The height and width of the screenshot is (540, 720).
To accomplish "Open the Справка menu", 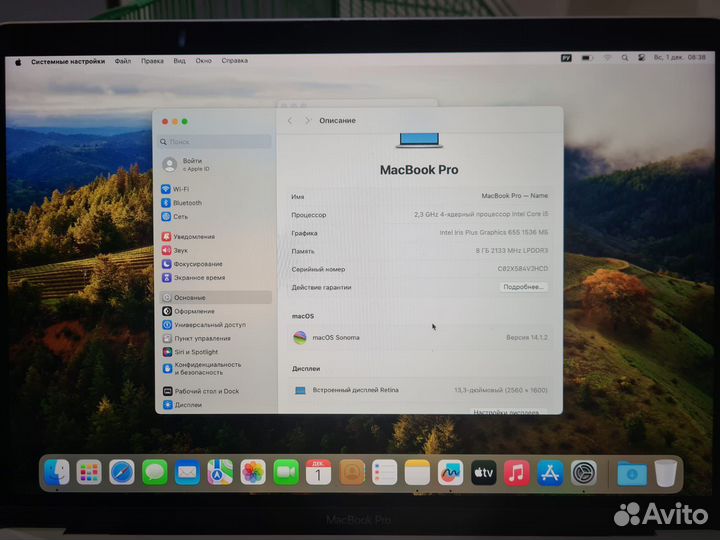I will click(x=235, y=61).
